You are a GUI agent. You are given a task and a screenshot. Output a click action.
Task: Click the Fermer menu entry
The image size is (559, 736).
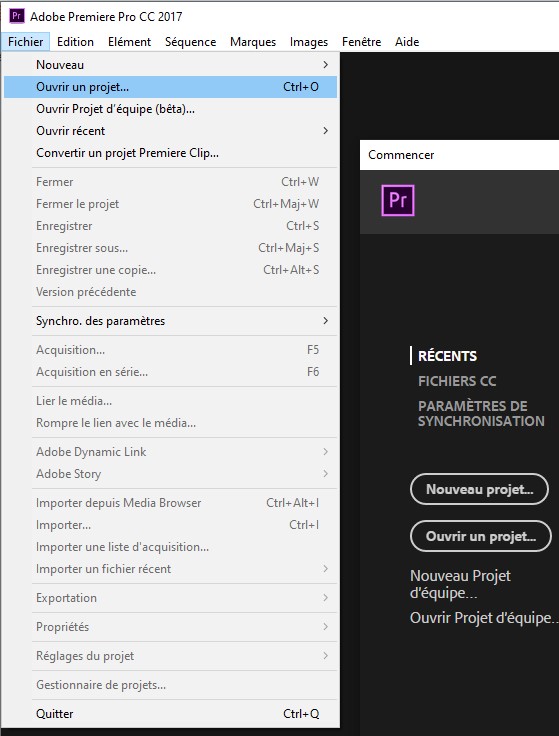[x=170, y=182]
